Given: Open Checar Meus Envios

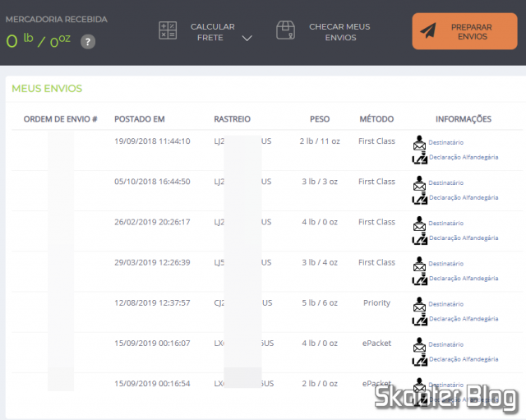Looking at the screenshot, I should (x=339, y=32).
